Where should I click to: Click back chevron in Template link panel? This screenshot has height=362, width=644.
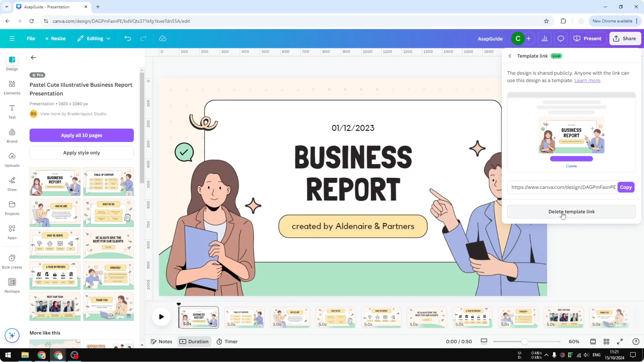pos(510,56)
